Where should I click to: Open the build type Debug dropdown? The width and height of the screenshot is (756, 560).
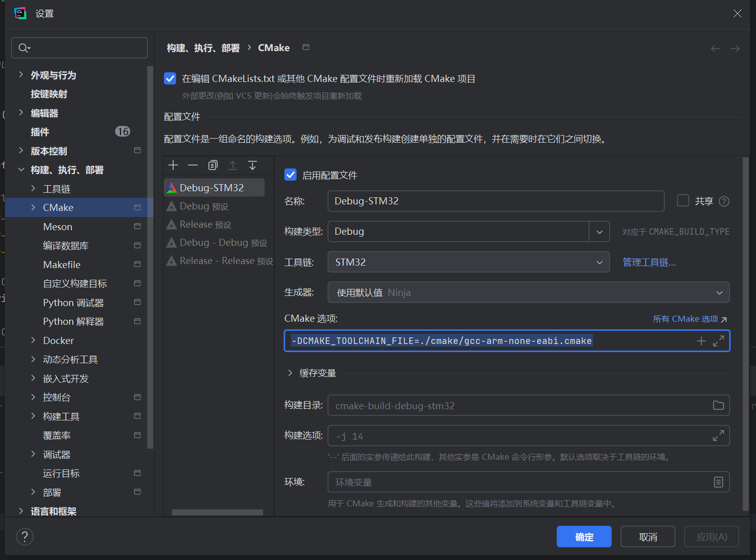coord(600,232)
